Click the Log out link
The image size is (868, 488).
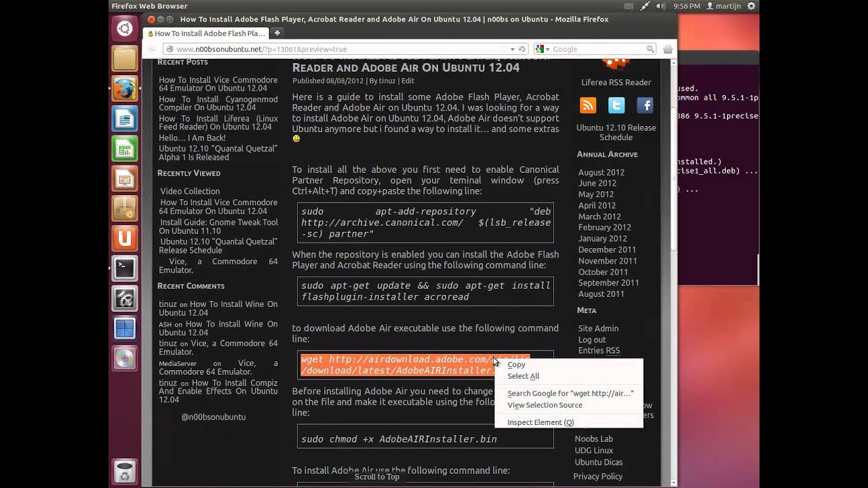592,340
